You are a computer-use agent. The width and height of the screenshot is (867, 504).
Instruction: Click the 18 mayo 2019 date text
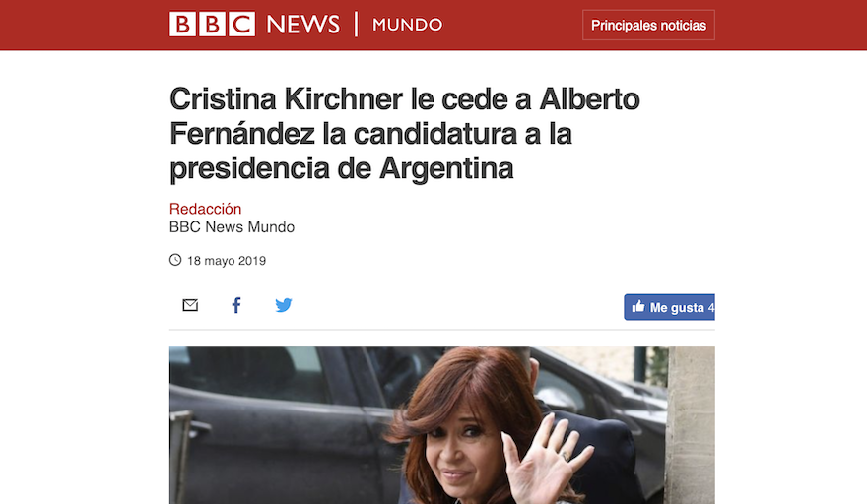[227, 260]
